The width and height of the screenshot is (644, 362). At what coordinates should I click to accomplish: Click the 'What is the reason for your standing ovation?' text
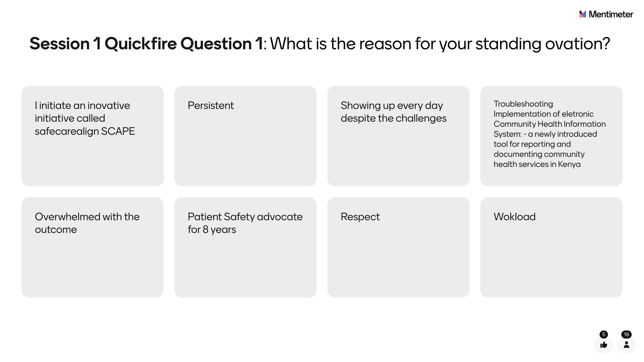pyautogui.click(x=440, y=44)
